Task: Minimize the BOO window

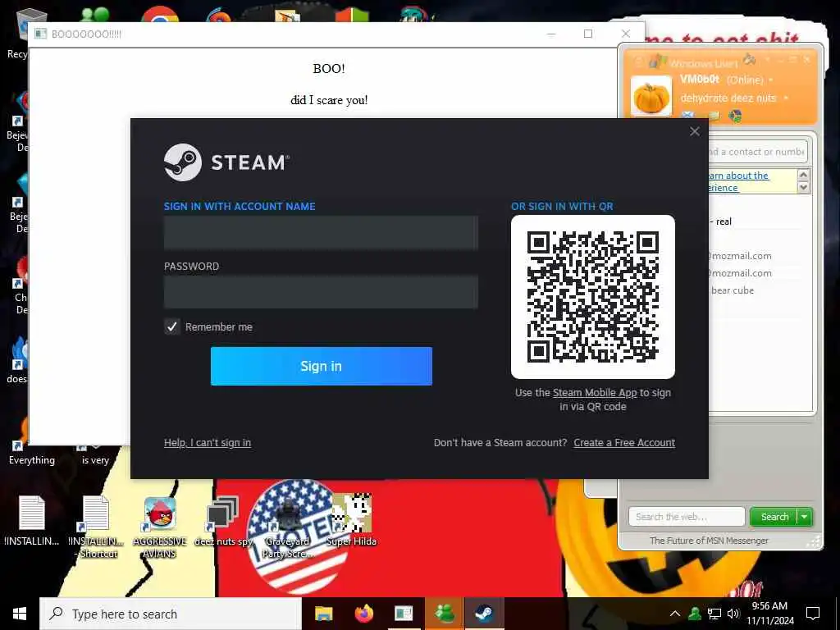Action: pos(550,34)
